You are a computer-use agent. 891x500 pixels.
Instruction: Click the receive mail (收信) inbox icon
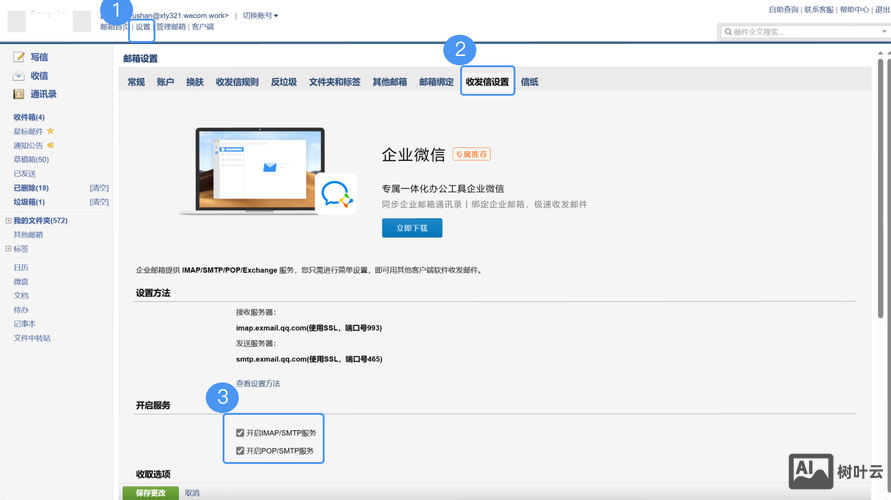tap(19, 76)
